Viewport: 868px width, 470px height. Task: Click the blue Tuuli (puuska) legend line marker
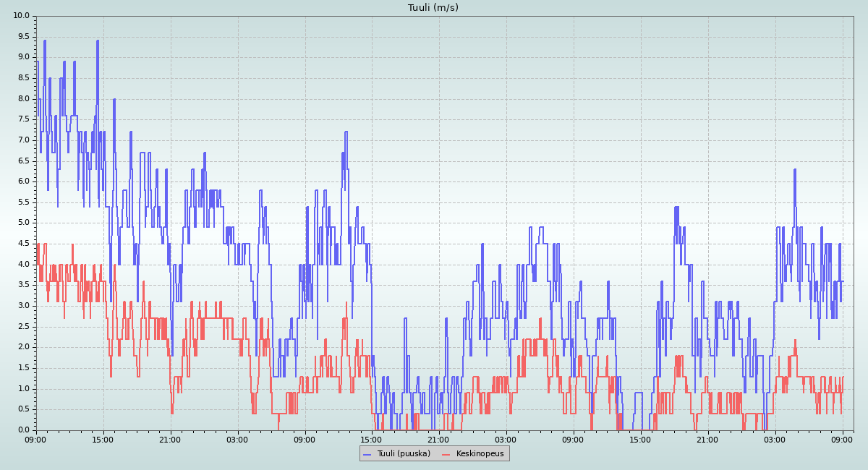[367, 454]
